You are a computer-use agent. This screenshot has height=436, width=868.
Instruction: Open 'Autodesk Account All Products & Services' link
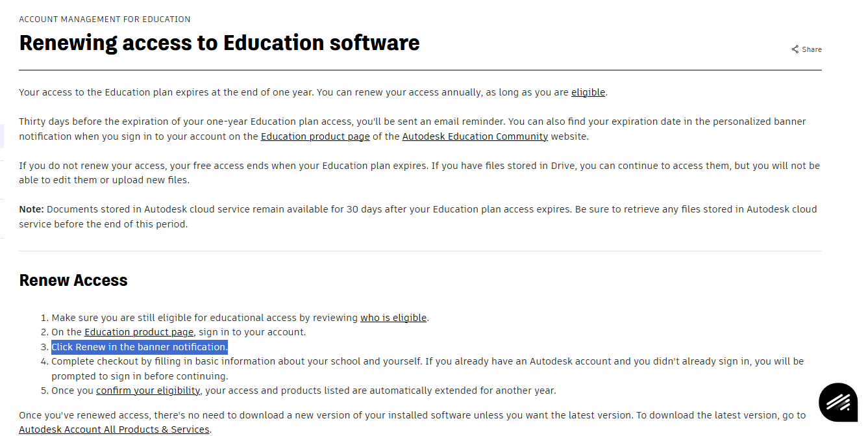(x=114, y=430)
